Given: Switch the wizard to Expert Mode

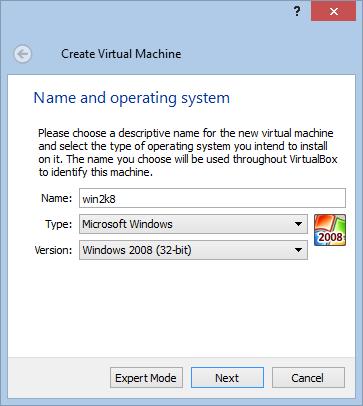Looking at the screenshot, I should pos(146,378).
